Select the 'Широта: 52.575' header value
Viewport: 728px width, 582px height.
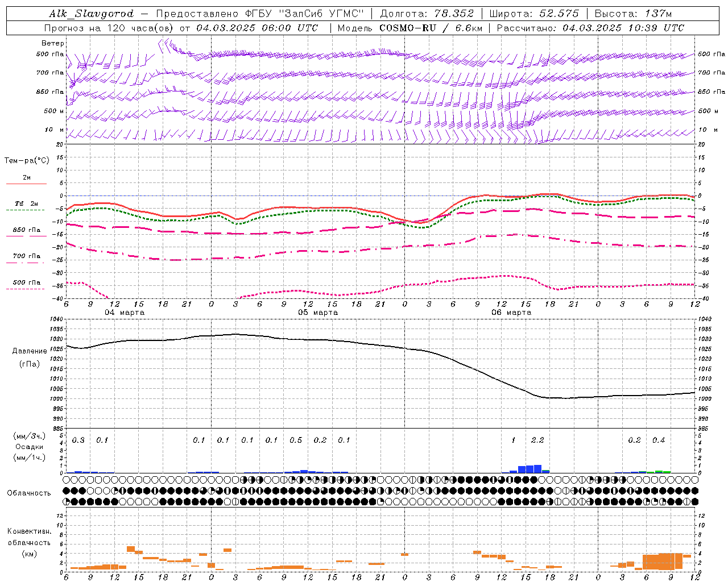click(x=535, y=14)
